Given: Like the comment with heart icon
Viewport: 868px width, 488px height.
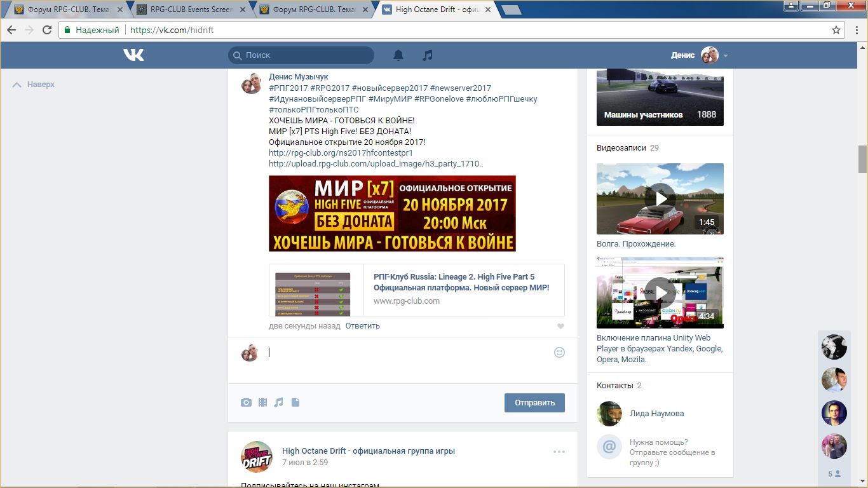Looking at the screenshot, I should pyautogui.click(x=560, y=327).
